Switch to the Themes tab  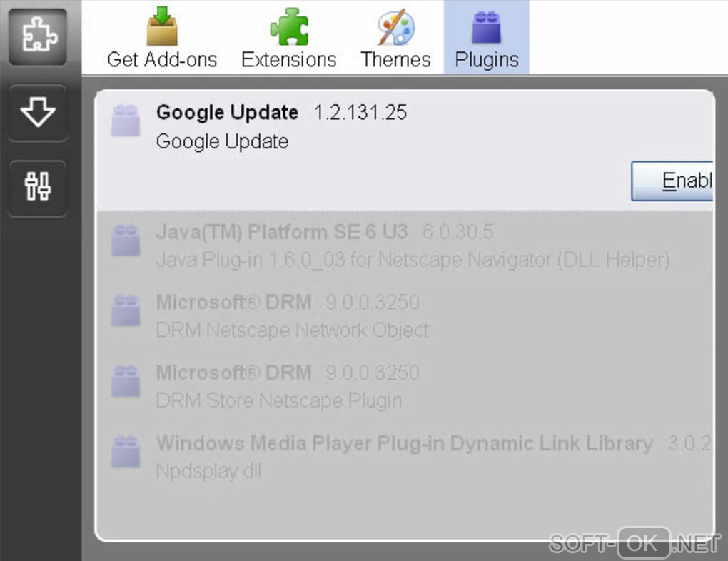click(x=395, y=37)
